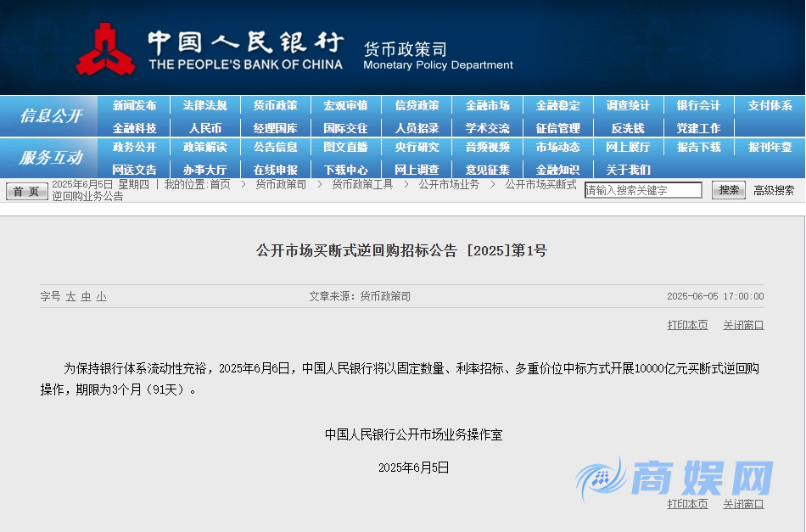806x532 pixels.
Task: Select 下载中心 in service navigation
Action: (x=345, y=170)
